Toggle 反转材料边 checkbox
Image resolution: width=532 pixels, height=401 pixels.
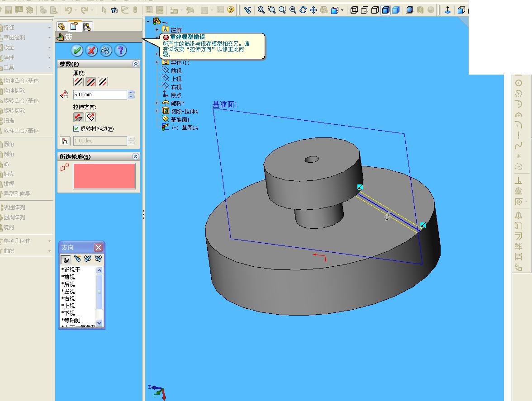pyautogui.click(x=76, y=128)
